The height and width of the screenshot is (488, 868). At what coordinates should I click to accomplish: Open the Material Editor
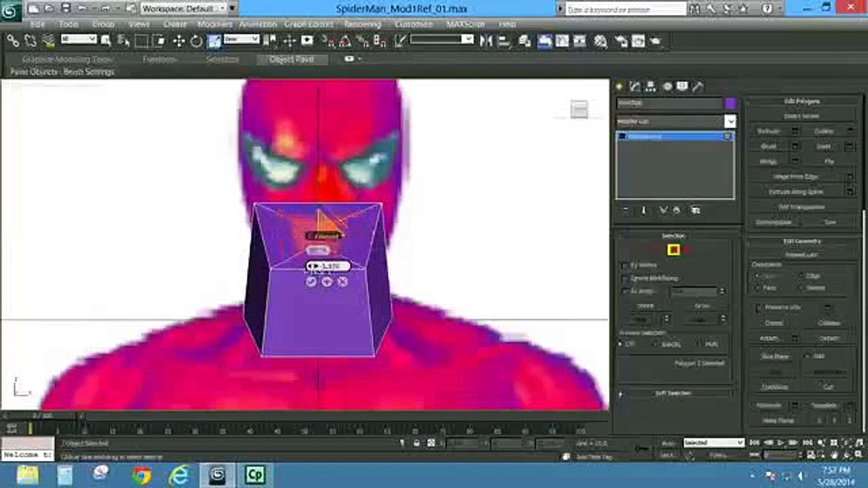600,41
